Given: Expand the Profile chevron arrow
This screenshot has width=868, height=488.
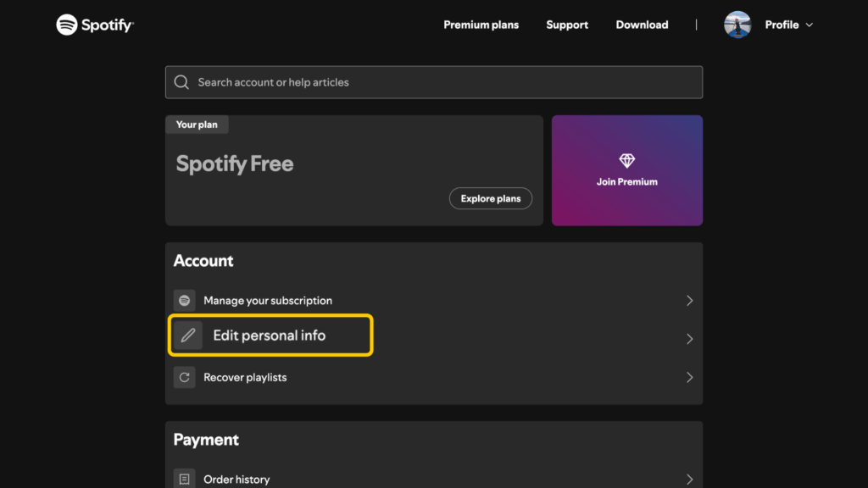Looking at the screenshot, I should (x=809, y=25).
